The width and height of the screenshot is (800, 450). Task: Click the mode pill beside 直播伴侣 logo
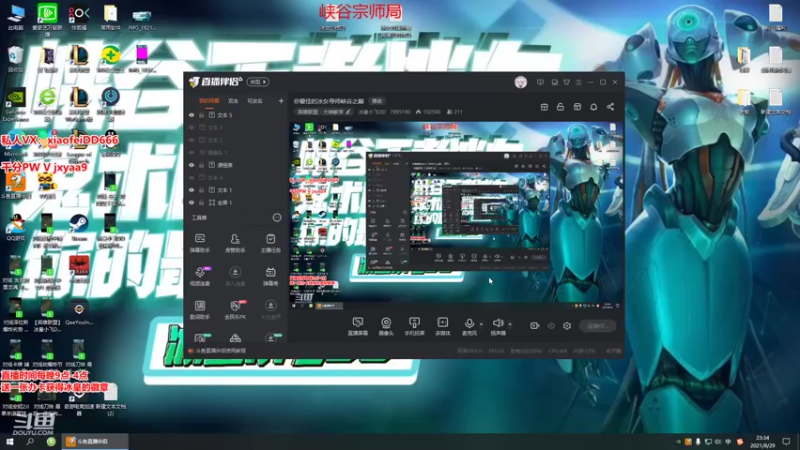pos(258,82)
